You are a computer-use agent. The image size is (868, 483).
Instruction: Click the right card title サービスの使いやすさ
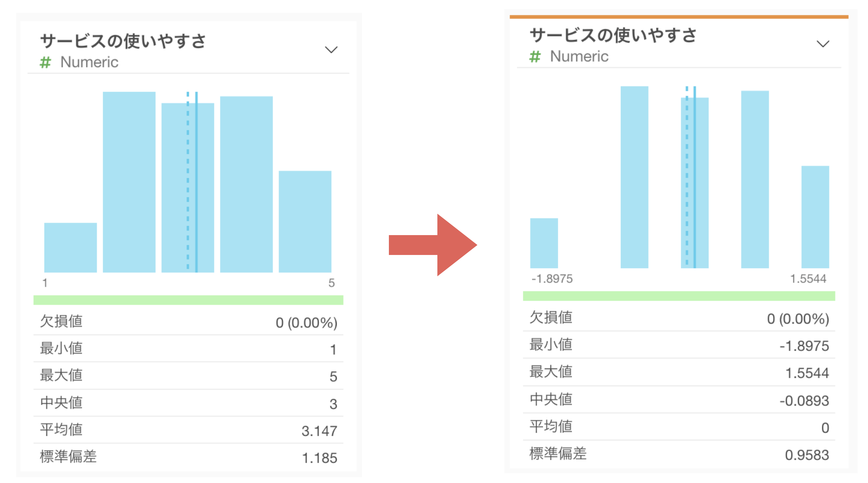coord(613,35)
